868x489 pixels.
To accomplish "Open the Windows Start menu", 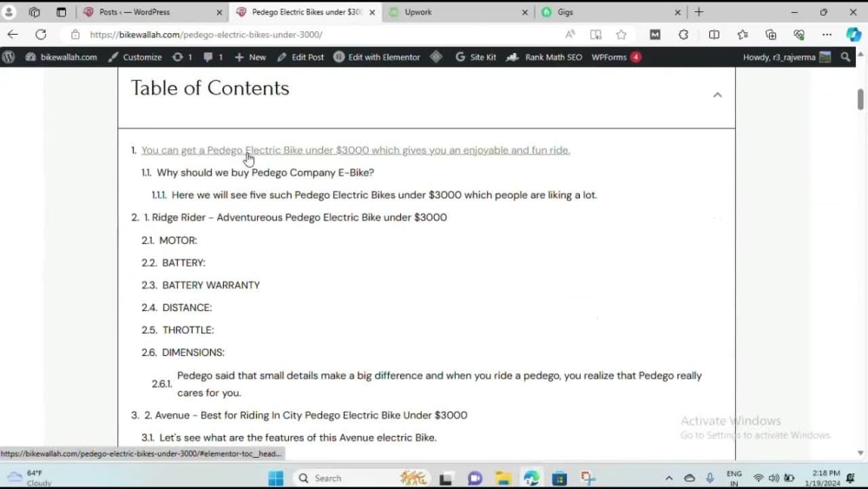I will [x=276, y=478].
